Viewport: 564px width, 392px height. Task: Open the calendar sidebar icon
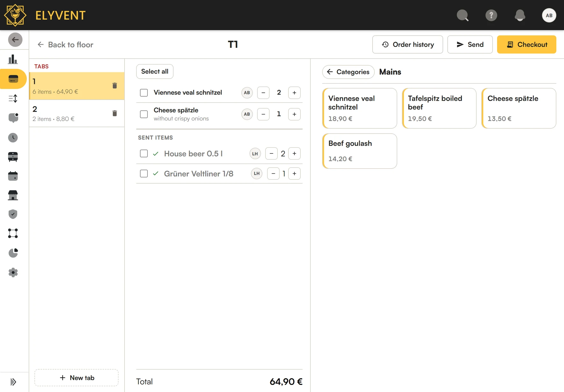pos(13,176)
